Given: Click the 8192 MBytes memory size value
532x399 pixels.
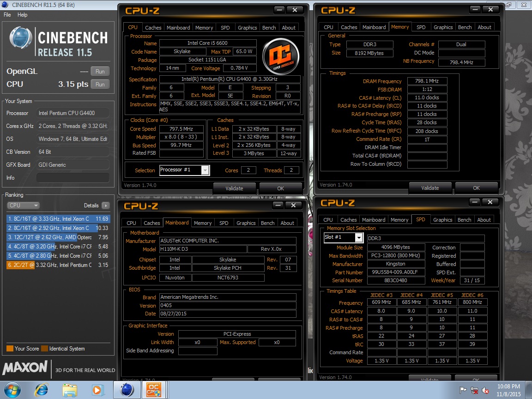Looking at the screenshot, I should coord(369,53).
